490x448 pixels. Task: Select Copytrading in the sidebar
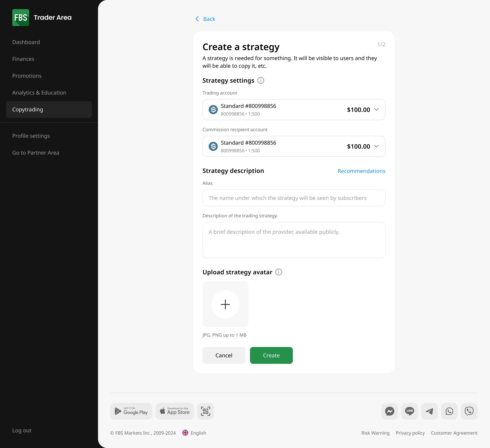[x=49, y=109]
